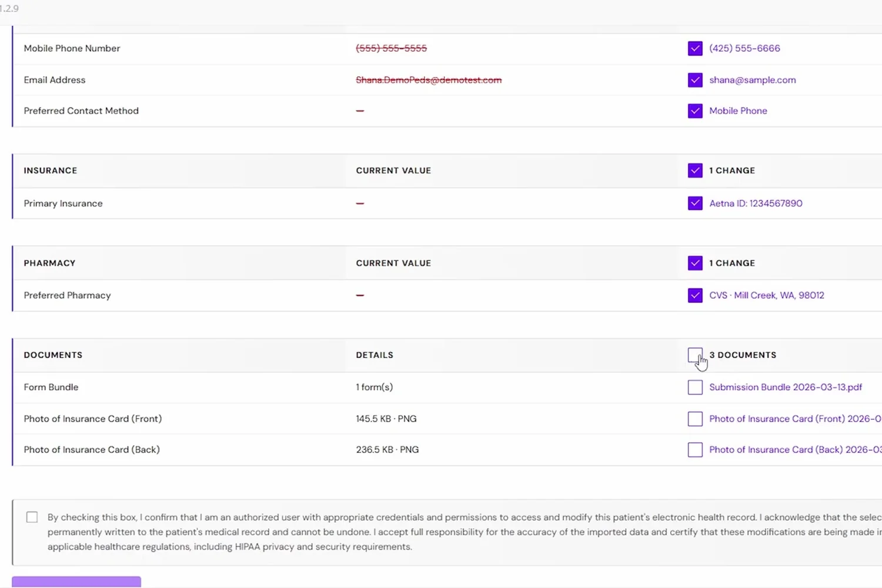Click the 'Mobile Phone Number' row label
The width and height of the screenshot is (882, 588).
[x=72, y=48]
